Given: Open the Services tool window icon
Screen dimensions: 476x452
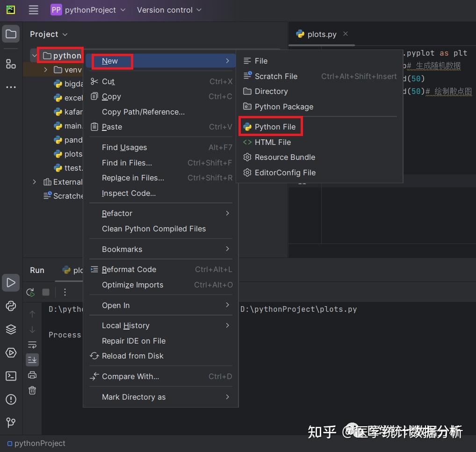Looking at the screenshot, I should 11,353.
